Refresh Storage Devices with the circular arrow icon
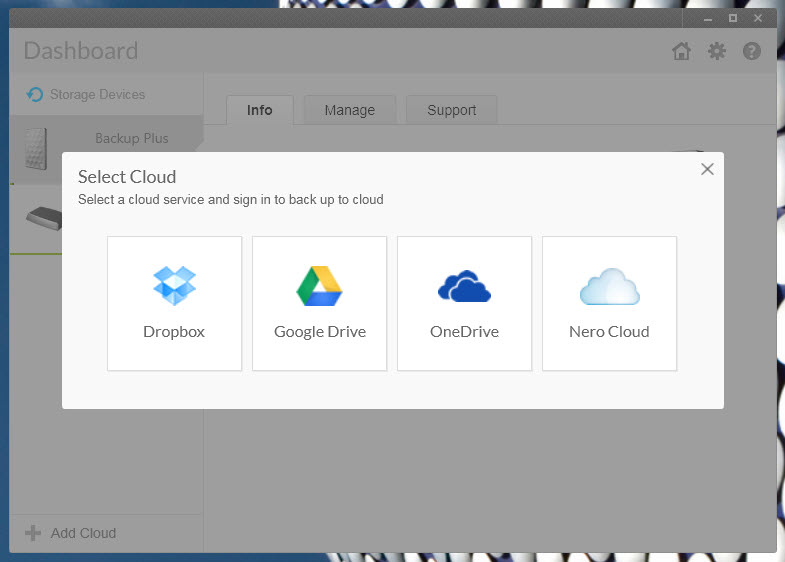This screenshot has width=785, height=562. point(35,94)
